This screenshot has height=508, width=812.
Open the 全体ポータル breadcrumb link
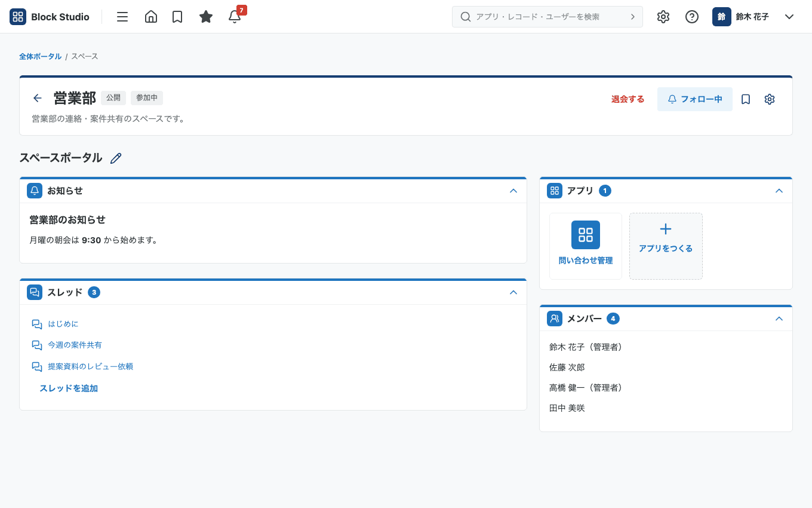[x=40, y=56]
